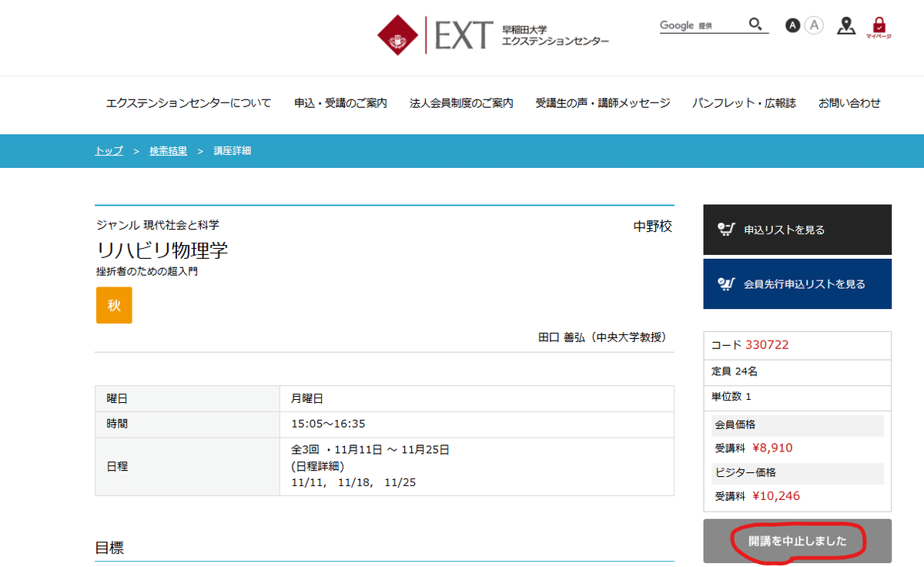Click 会員先行申込リストを見る button
Screen dimensions: 924x567
coord(797,283)
